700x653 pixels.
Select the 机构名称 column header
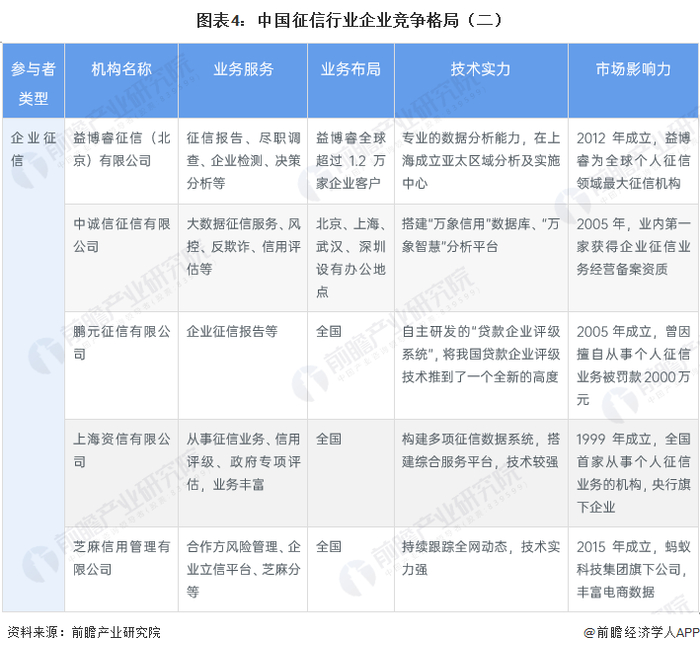click(x=121, y=81)
